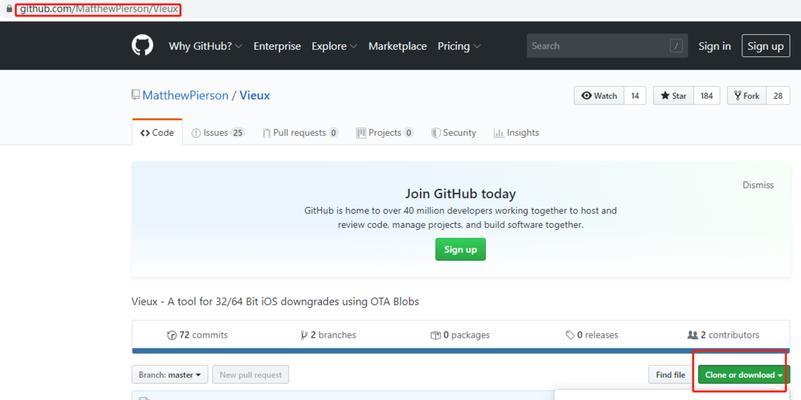Go to Marketplace
Viewport: 801px width, 400px height.
[x=397, y=46]
